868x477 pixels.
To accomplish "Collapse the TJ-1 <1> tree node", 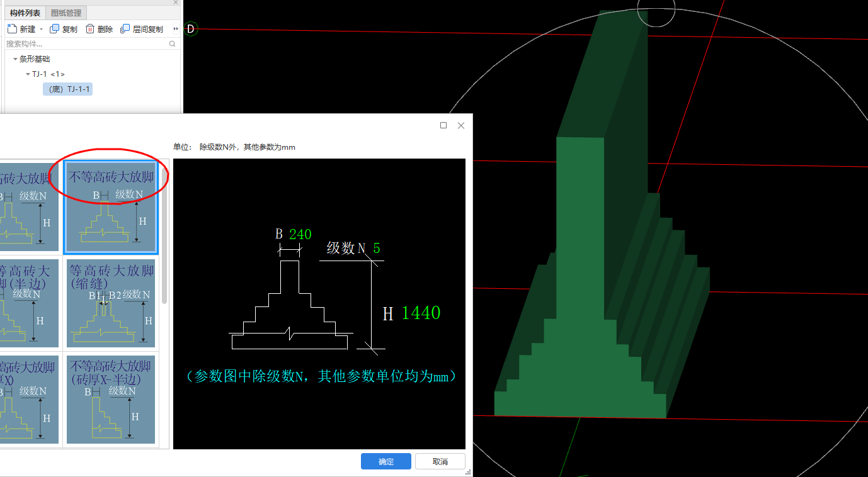I will 28,74.
